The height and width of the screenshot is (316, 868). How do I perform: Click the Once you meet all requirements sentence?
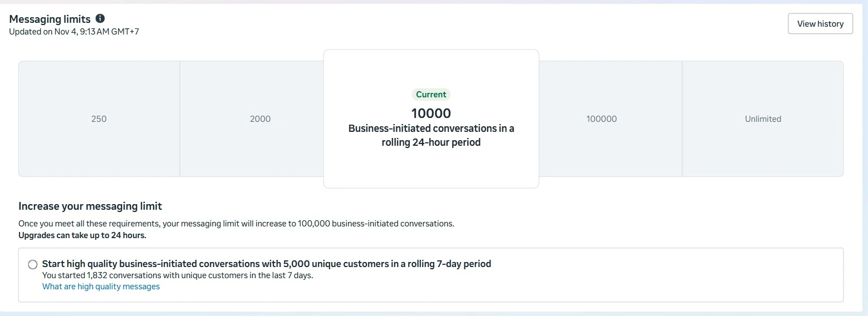(236, 224)
